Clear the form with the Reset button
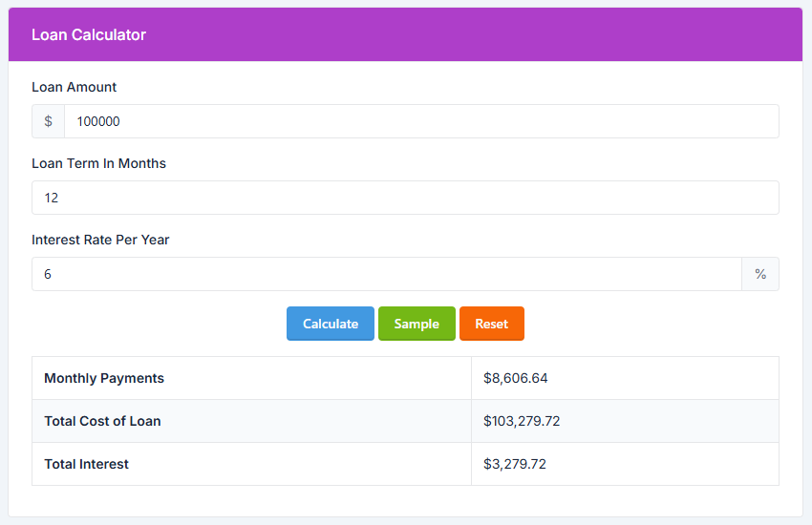Viewport: 812px width, 525px height. 491,324
